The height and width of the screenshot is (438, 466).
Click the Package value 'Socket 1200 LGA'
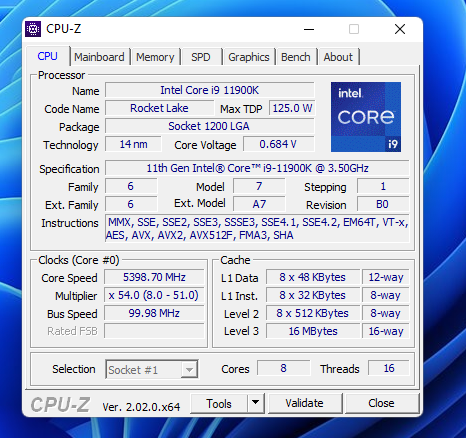tap(210, 126)
